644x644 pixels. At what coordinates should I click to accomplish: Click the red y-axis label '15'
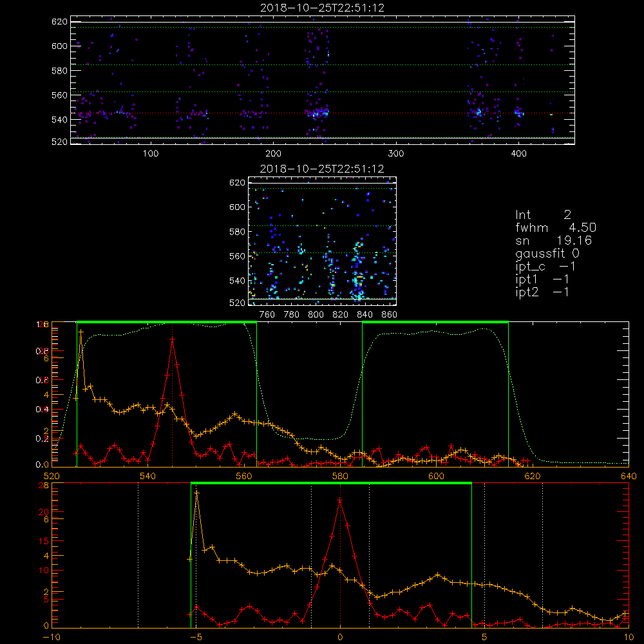coord(43,541)
